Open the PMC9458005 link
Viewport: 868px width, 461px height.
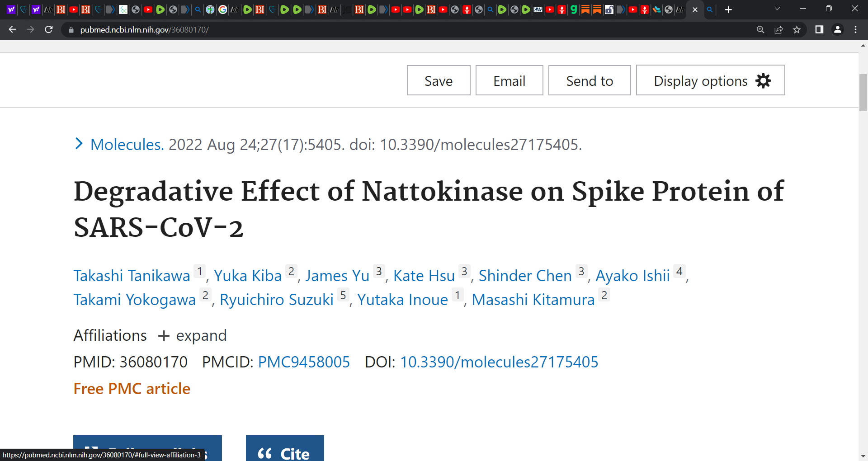tap(304, 362)
